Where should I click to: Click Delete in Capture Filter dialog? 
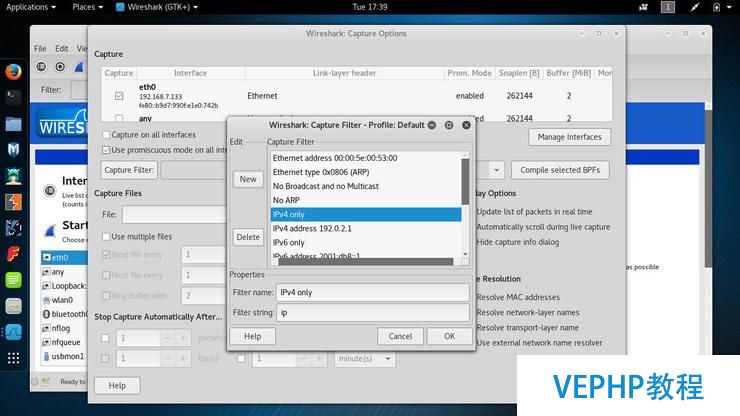coord(248,237)
